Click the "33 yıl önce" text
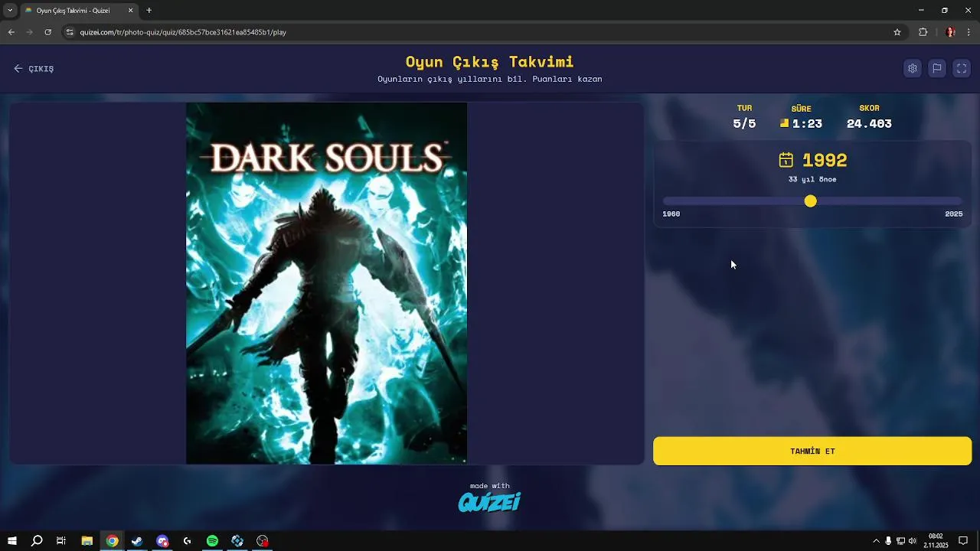This screenshot has width=980, height=551. [812, 180]
